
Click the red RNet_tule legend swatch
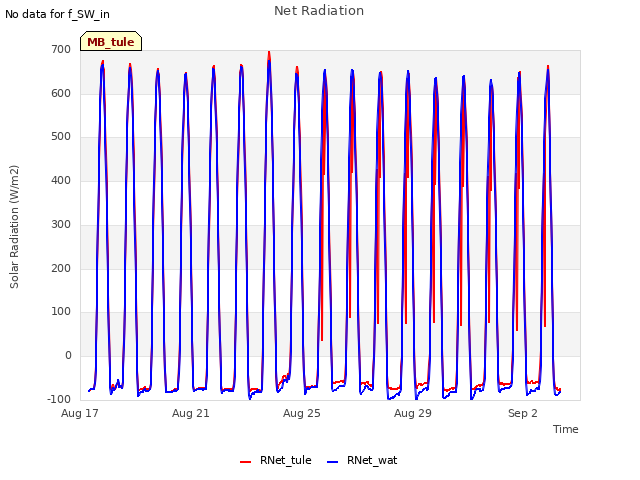pos(245,462)
